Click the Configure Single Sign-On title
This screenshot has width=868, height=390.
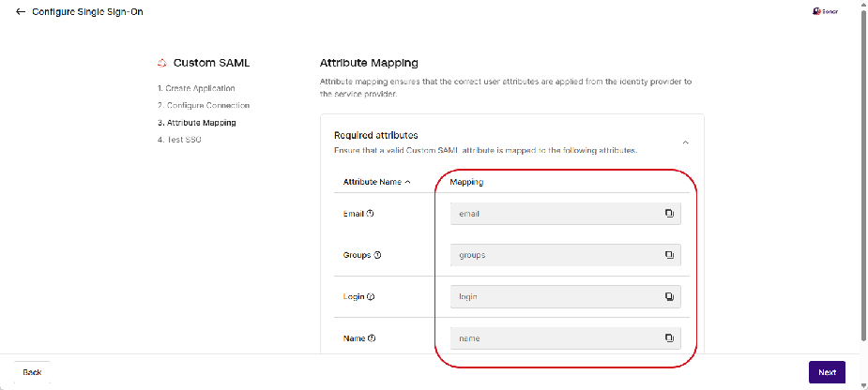coord(87,11)
